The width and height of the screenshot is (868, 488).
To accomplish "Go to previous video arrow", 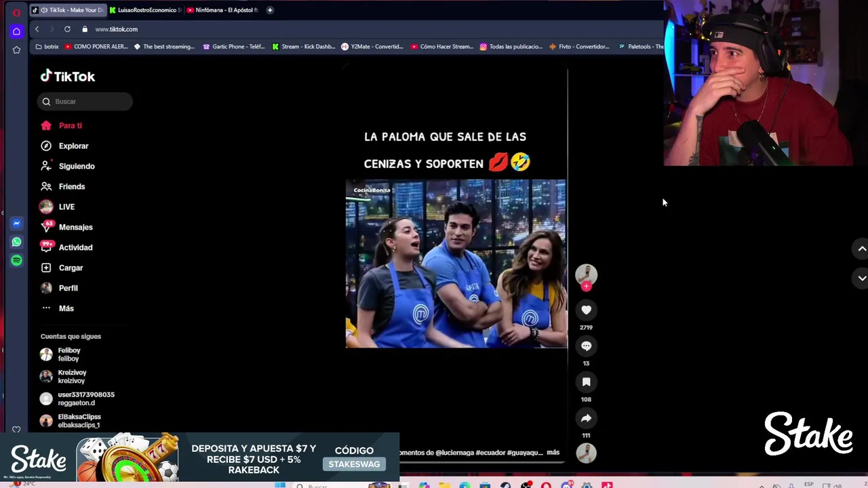I will click(861, 249).
